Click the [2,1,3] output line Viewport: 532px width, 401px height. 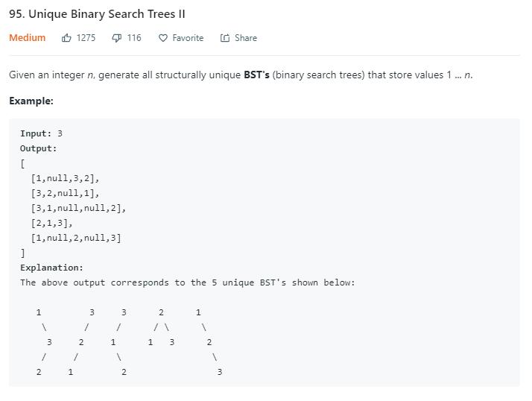(x=51, y=223)
